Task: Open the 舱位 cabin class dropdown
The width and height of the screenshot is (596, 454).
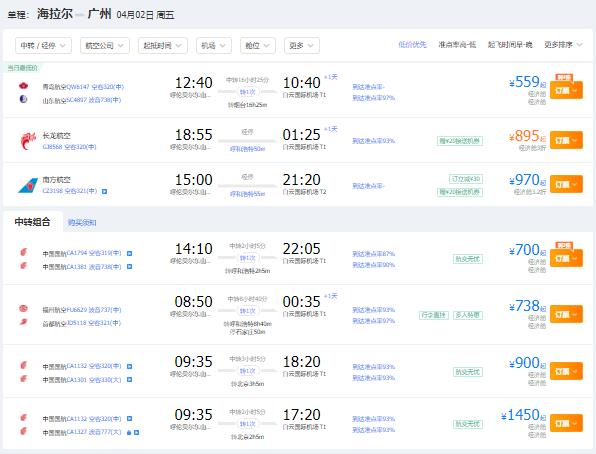Action: click(x=258, y=46)
